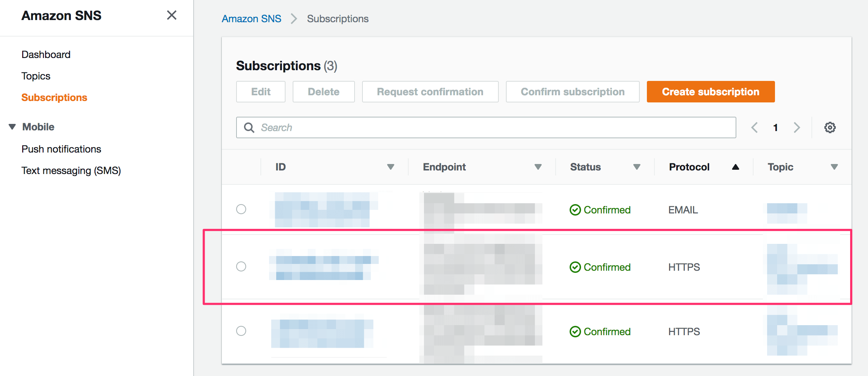
Task: Open Subscriptions in the sidebar
Action: [x=54, y=97]
